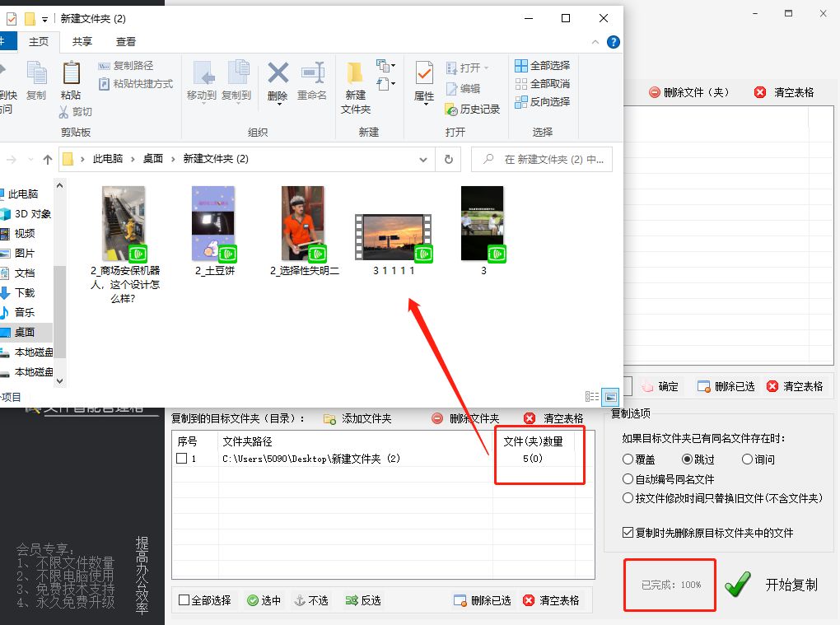Select 下载 in the navigation pane
The height and width of the screenshot is (625, 840).
[x=25, y=292]
